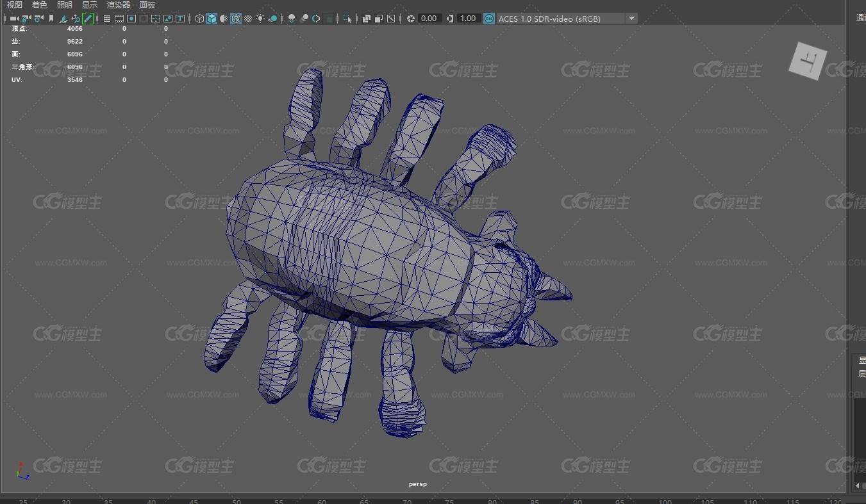Toggle the Safe Action icon
This screenshot has height=504, width=866.
click(x=168, y=19)
